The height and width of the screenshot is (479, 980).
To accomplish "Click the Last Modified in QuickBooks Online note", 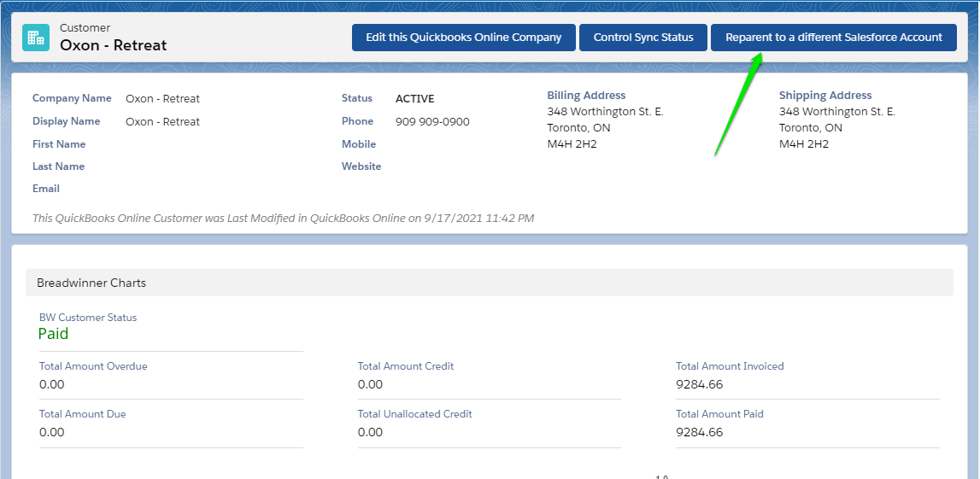I will (283, 219).
